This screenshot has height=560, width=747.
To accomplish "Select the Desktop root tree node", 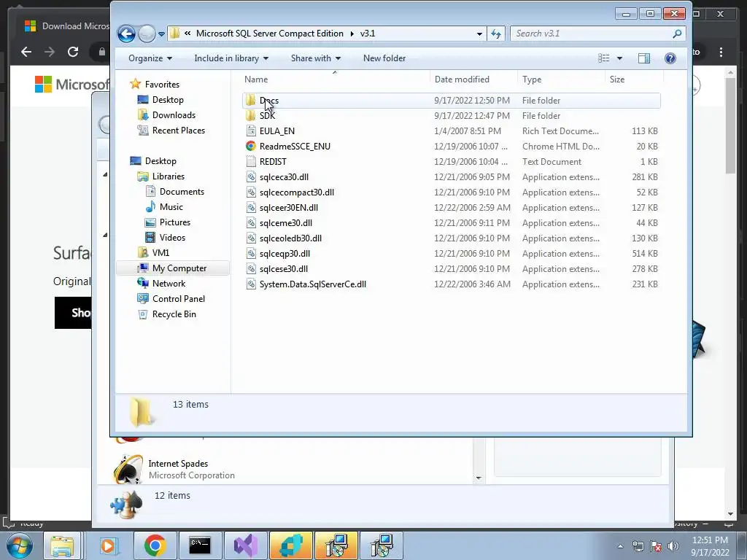I will pyautogui.click(x=160, y=161).
